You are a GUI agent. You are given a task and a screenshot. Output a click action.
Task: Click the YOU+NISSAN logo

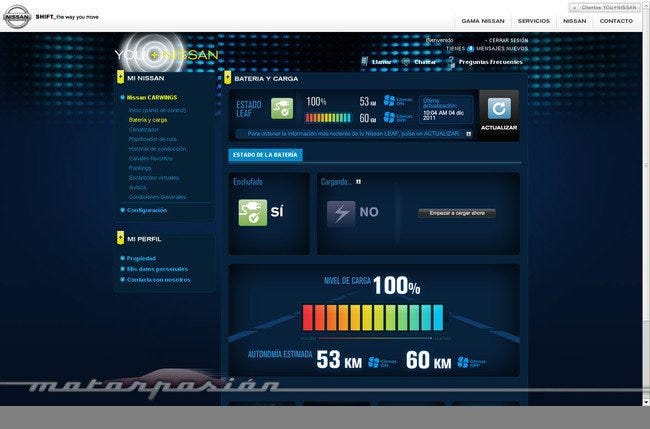coord(166,55)
